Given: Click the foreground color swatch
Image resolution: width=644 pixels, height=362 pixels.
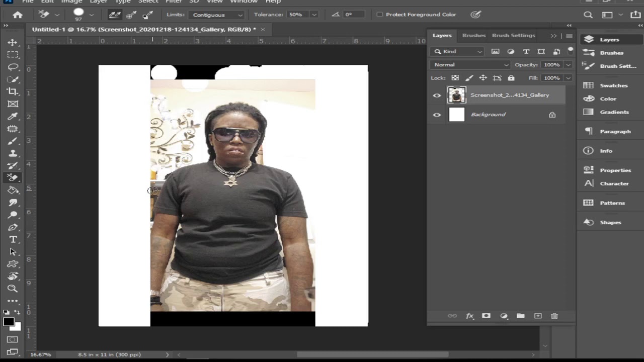Looking at the screenshot, I should 8,322.
